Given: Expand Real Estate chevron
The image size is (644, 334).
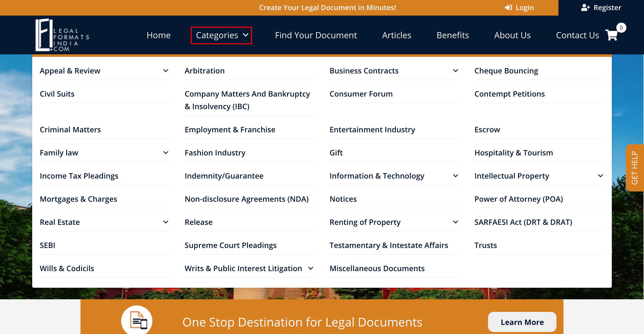Looking at the screenshot, I should coord(166,222).
